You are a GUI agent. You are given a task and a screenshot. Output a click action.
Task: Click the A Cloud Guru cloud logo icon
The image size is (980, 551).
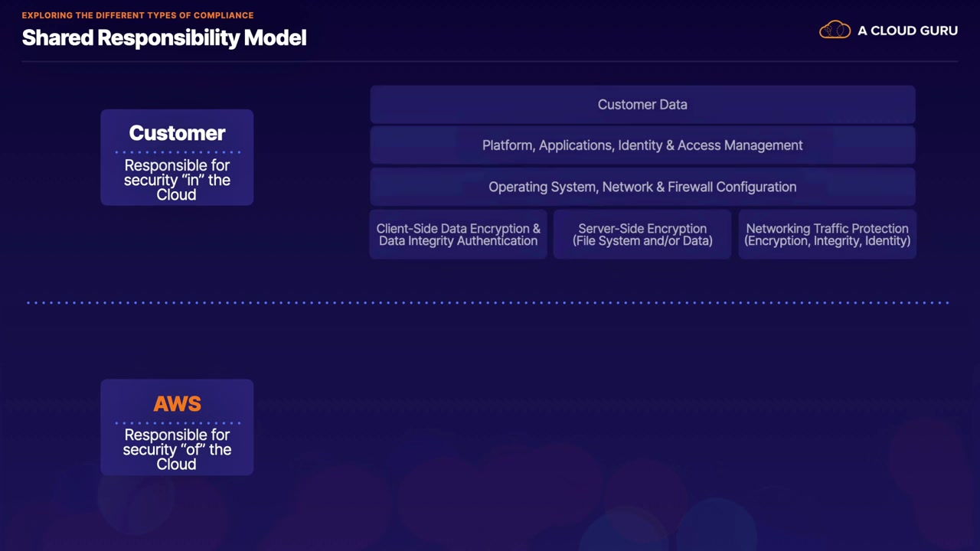pyautogui.click(x=835, y=31)
